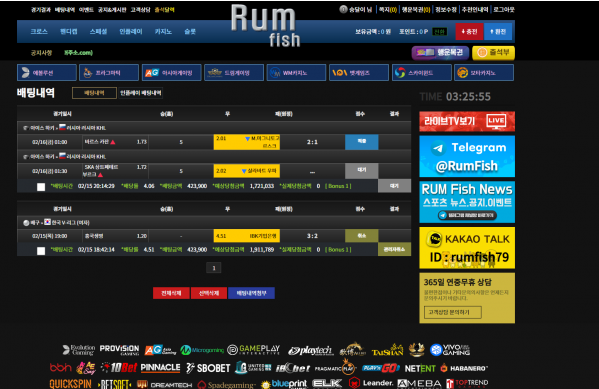Click the blue down arrow on 2.01 odds
This screenshot has height=389, width=599.
(x=247, y=139)
